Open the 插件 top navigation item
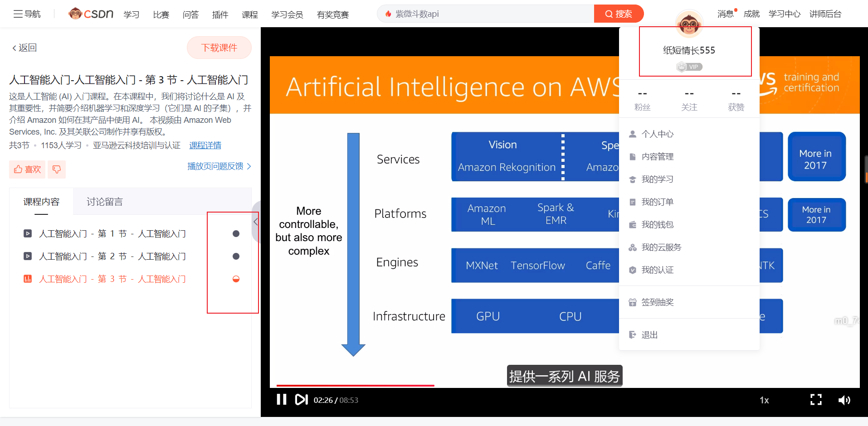 [220, 15]
